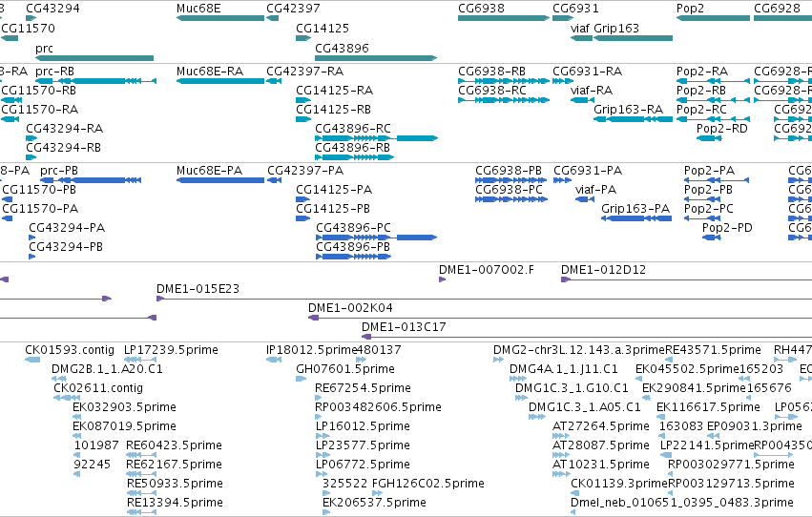
Task: Select the CG43896-PC protein feature
Action: click(x=377, y=238)
